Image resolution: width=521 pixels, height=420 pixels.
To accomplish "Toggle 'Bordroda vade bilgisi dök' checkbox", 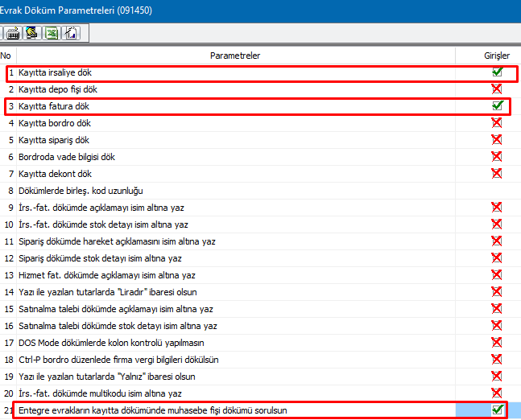I will (x=497, y=156).
